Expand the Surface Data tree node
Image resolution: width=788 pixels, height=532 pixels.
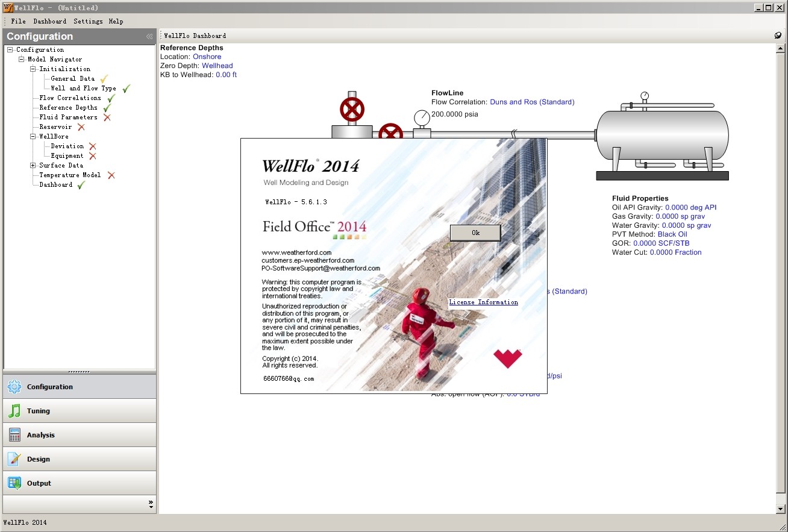tap(33, 166)
